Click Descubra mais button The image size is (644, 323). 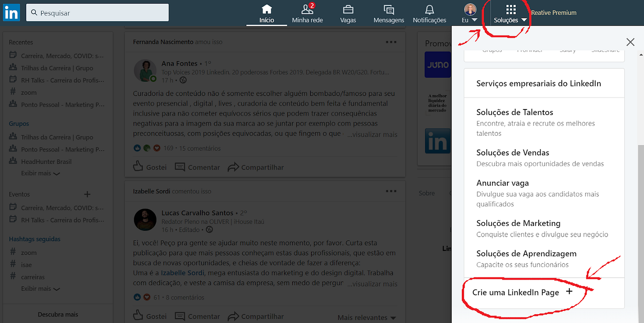coord(58,314)
